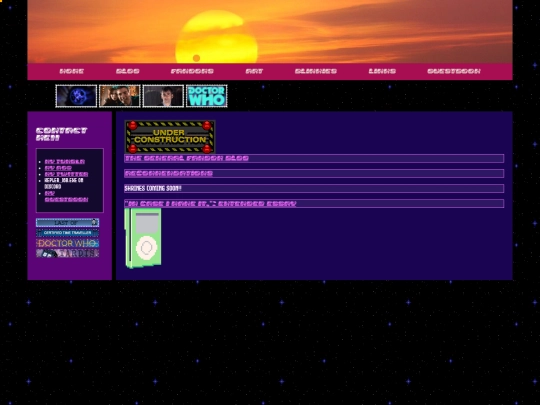540x405 pixels.
Task: Open the Art nav item
Action: (254, 71)
